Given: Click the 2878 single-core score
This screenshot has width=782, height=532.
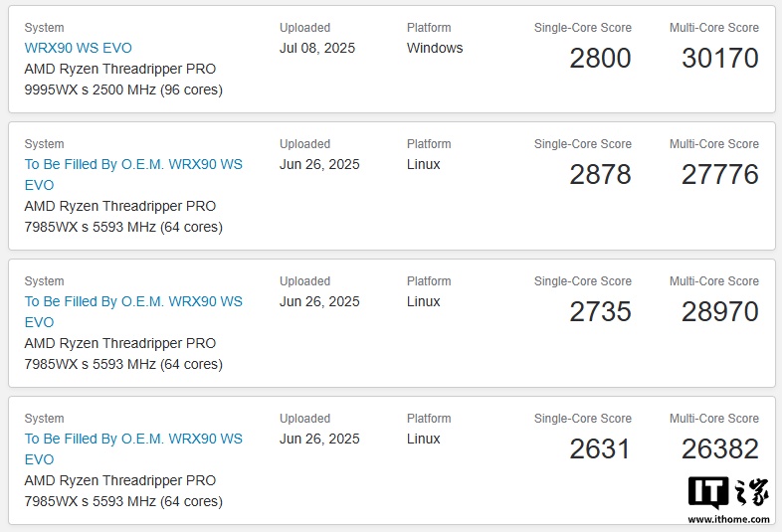Looking at the screenshot, I should (x=601, y=174).
